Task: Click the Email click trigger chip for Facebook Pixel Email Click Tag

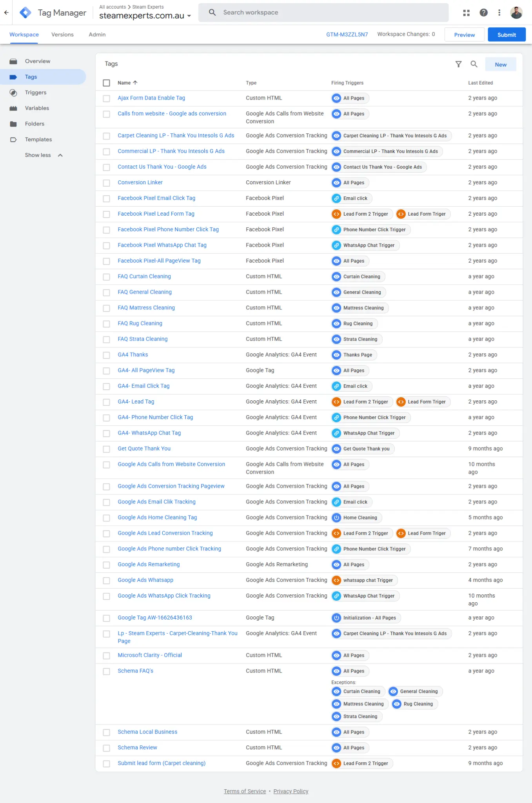Action: [352, 198]
